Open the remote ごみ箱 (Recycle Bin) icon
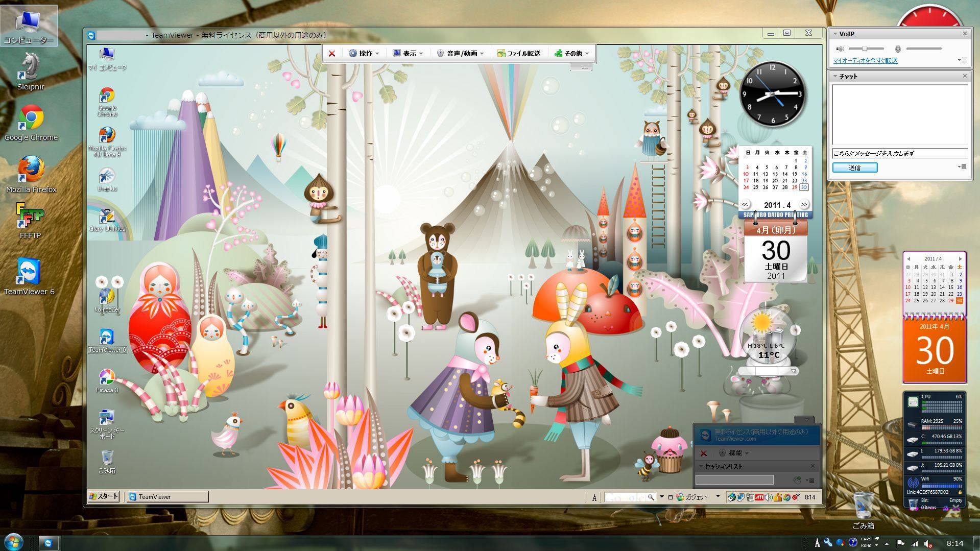The image size is (980, 551). 107,462
